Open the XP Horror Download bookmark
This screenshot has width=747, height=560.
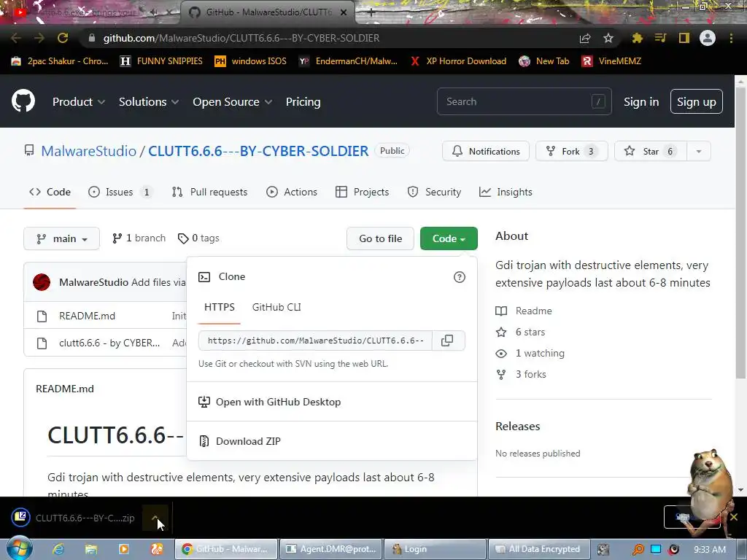point(458,61)
